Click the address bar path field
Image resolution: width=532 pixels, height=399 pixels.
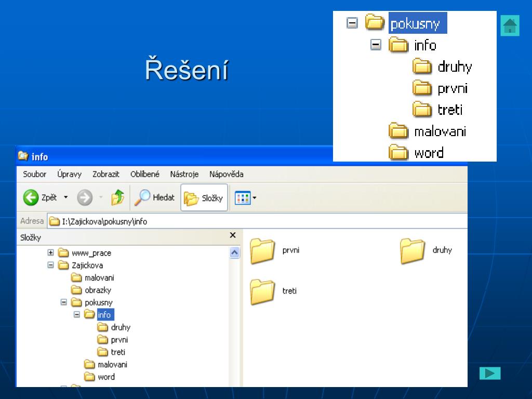[260, 221]
